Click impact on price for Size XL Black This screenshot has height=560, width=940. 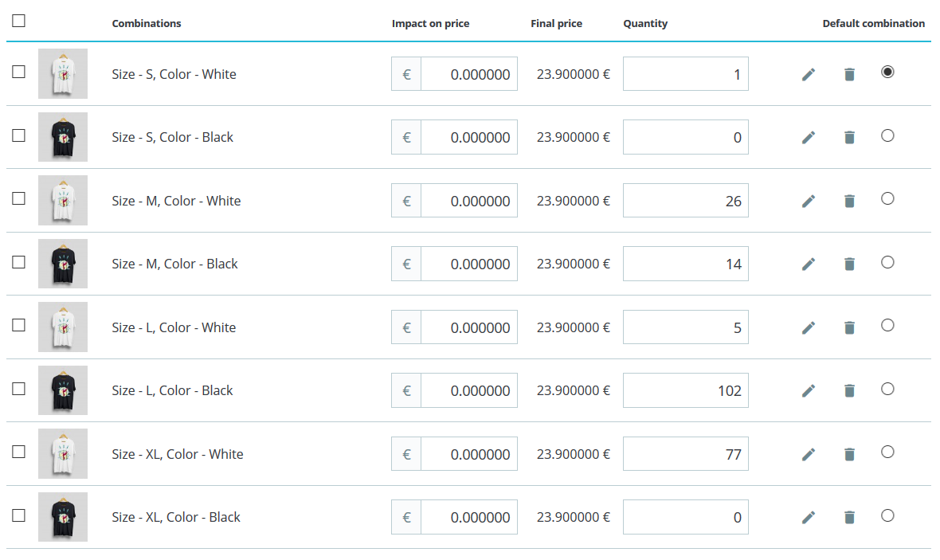pos(468,517)
